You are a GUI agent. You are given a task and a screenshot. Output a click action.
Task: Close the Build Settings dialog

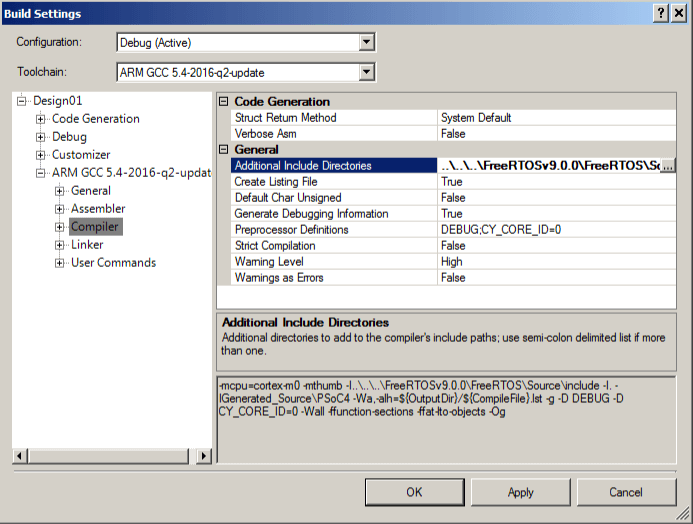678,13
